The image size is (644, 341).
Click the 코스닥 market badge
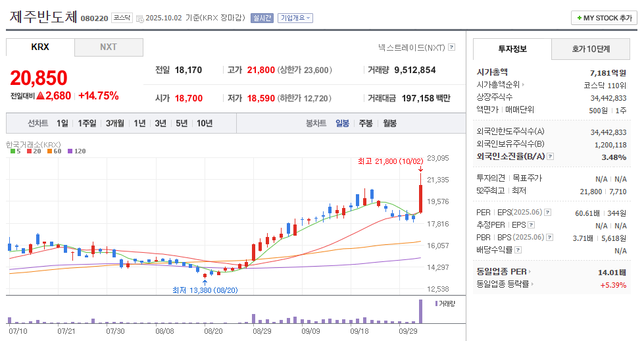122,18
